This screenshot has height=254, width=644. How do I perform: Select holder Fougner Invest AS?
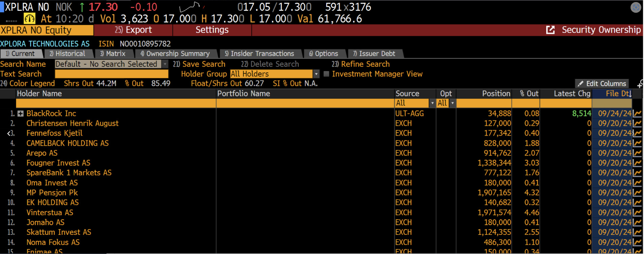pyautogui.click(x=59, y=163)
